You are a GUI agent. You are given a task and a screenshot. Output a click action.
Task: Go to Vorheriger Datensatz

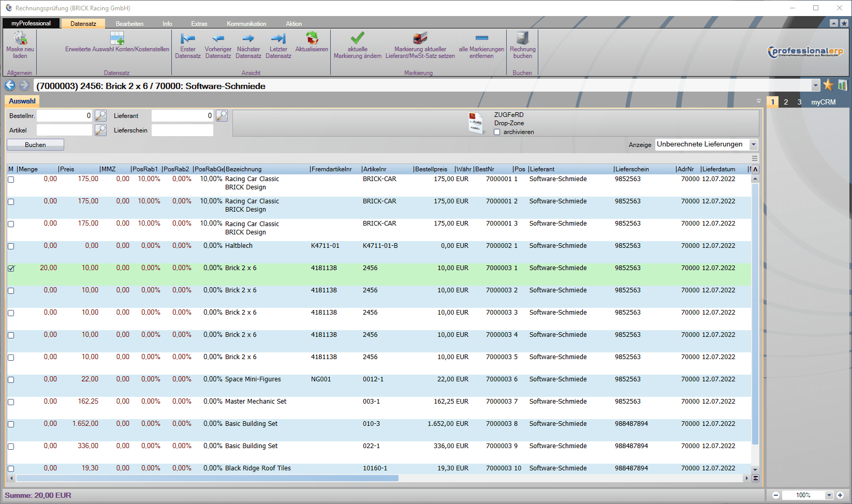218,45
